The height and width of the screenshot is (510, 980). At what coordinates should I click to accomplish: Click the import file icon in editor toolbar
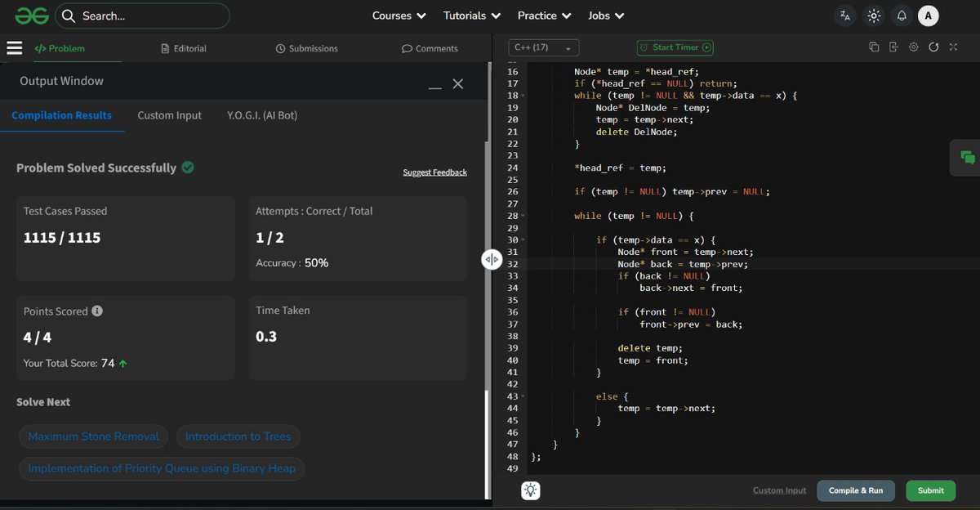click(x=893, y=47)
